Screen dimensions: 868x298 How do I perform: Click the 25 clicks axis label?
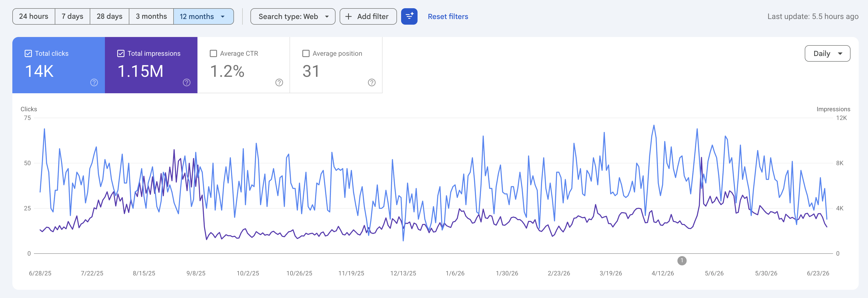[27, 208]
